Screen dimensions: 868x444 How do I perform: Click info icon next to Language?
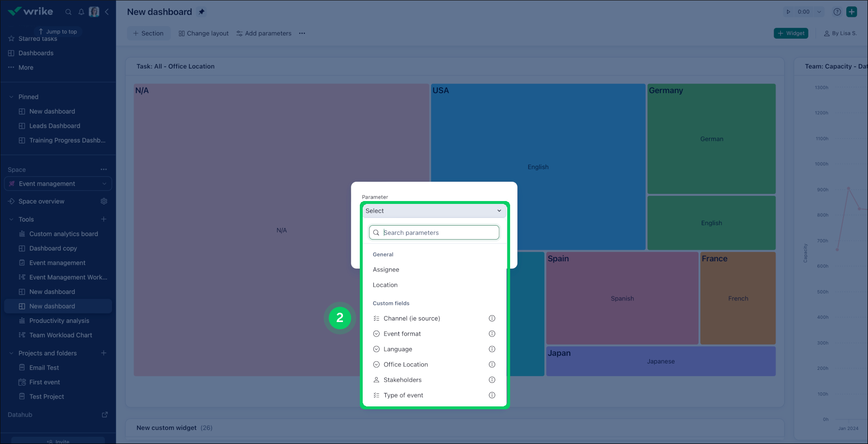click(492, 349)
